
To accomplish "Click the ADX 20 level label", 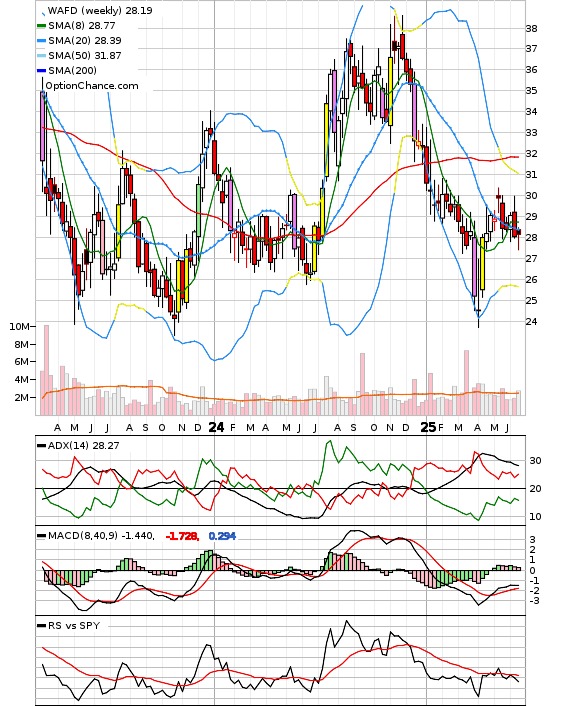I will pos(535,489).
